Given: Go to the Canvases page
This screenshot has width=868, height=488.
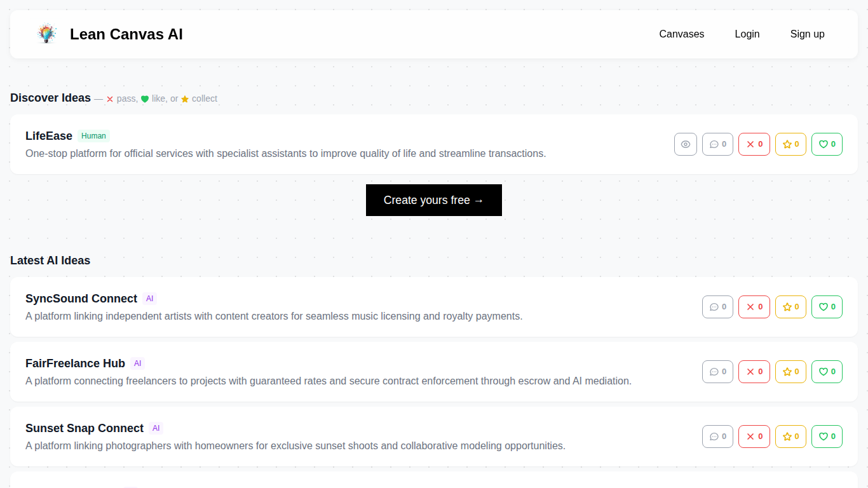Looking at the screenshot, I should point(681,34).
